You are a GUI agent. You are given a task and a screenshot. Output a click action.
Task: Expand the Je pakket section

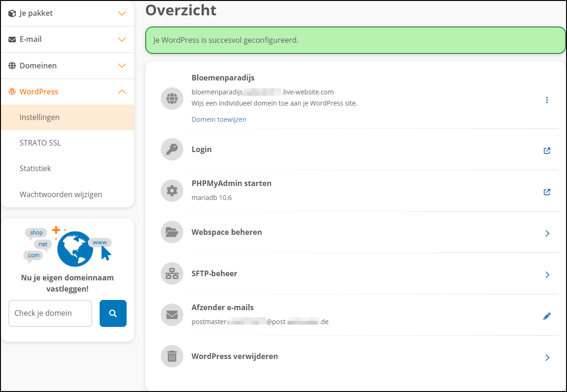(67, 13)
